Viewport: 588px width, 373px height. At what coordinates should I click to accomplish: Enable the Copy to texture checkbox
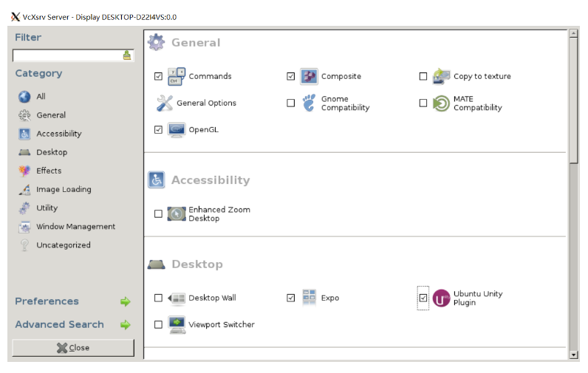(x=423, y=77)
